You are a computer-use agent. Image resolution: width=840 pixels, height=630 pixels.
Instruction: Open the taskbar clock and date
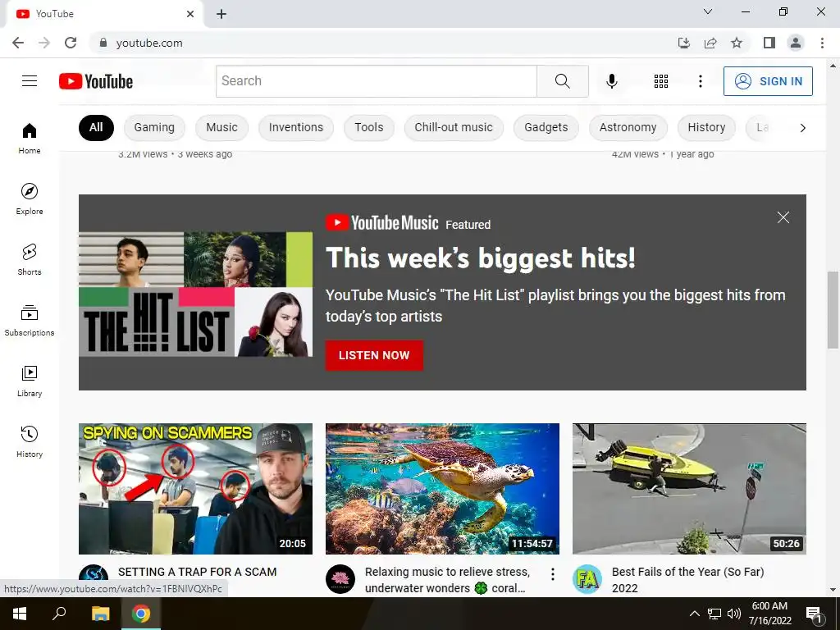(769, 614)
